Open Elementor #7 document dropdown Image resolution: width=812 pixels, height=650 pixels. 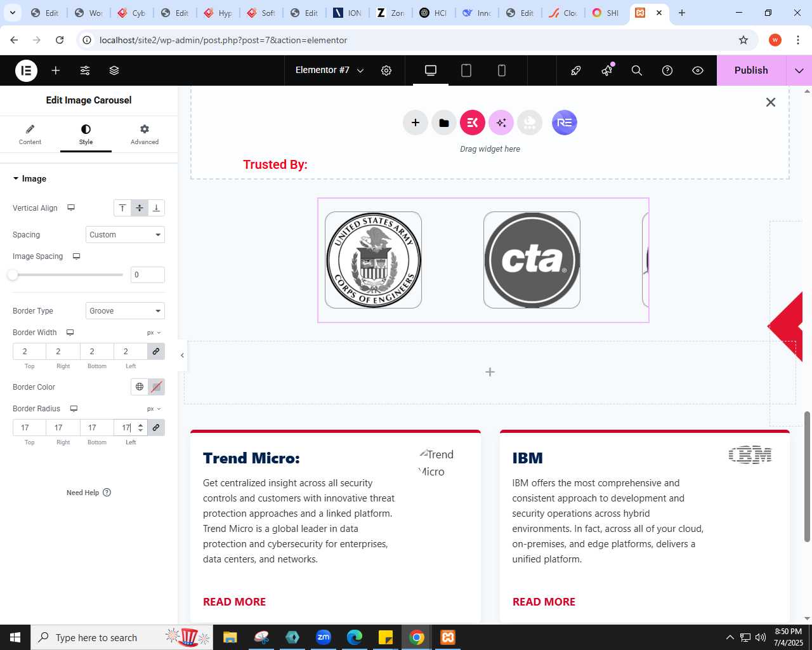coord(329,70)
